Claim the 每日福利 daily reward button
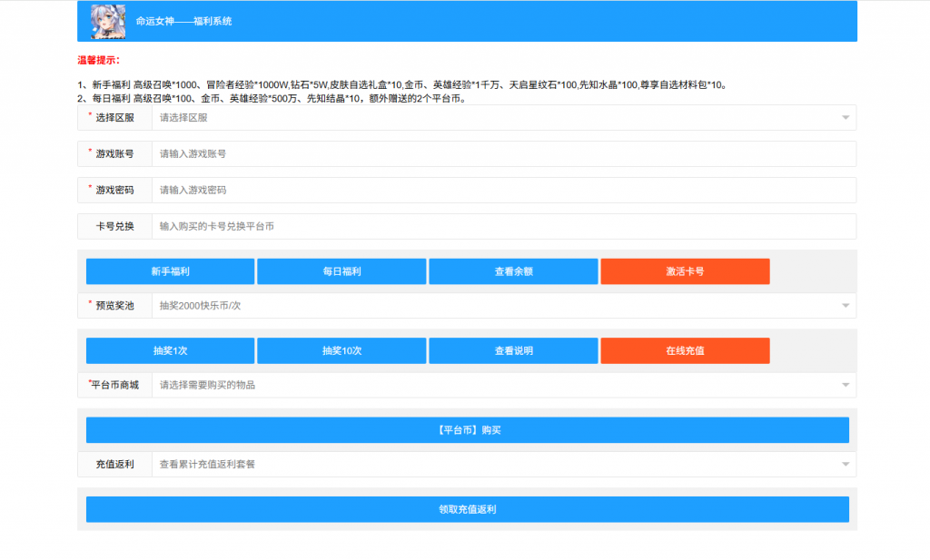This screenshot has height=560, width=930. pos(341,271)
